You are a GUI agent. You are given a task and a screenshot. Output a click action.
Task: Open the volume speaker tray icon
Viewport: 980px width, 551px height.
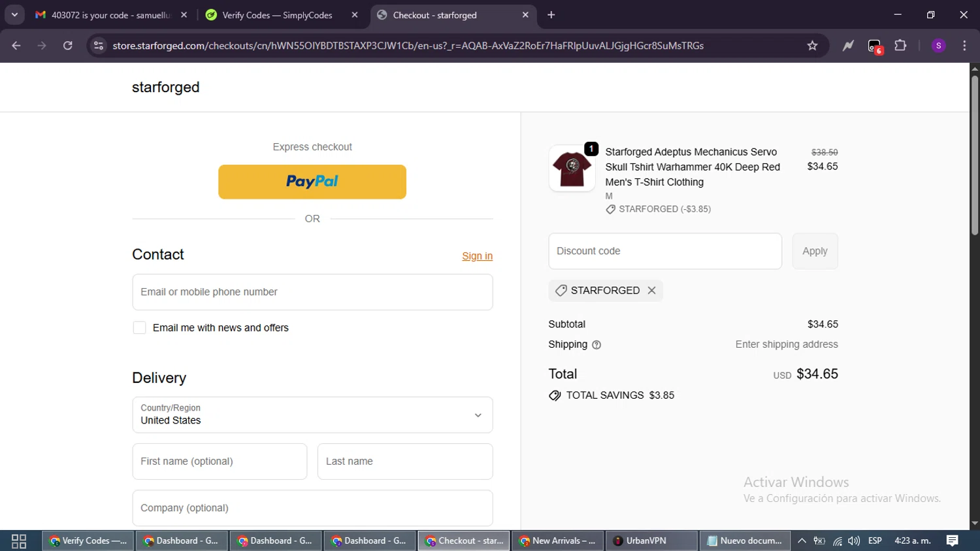854,541
